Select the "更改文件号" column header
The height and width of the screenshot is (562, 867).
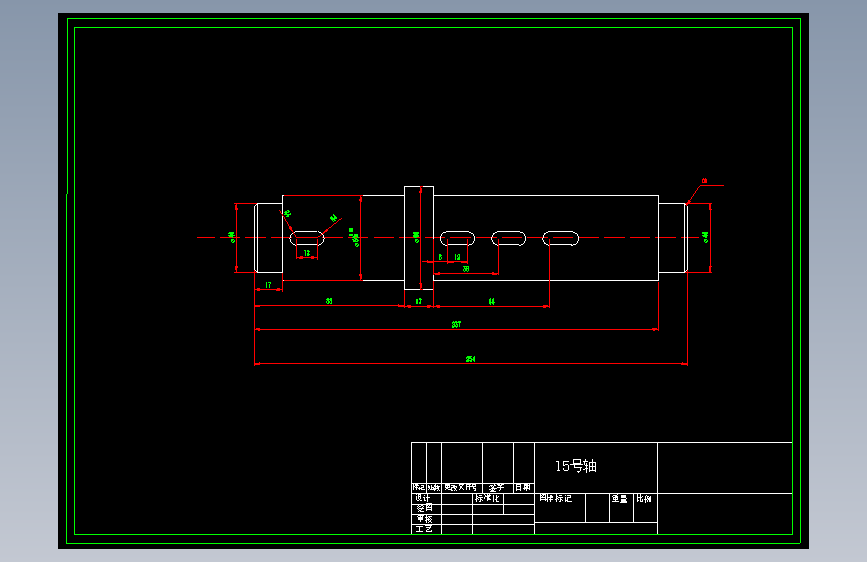[460, 487]
